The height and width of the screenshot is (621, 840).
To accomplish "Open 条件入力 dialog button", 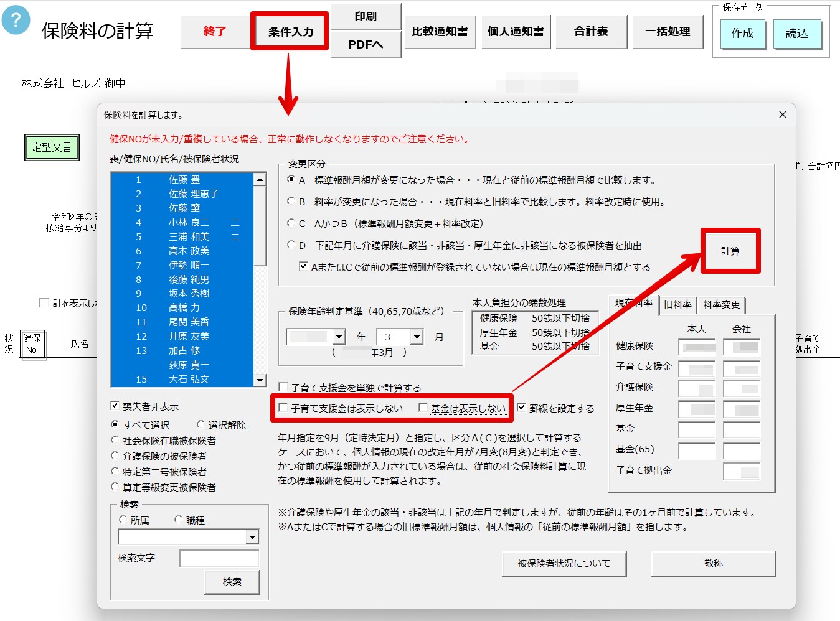I will 290,31.
